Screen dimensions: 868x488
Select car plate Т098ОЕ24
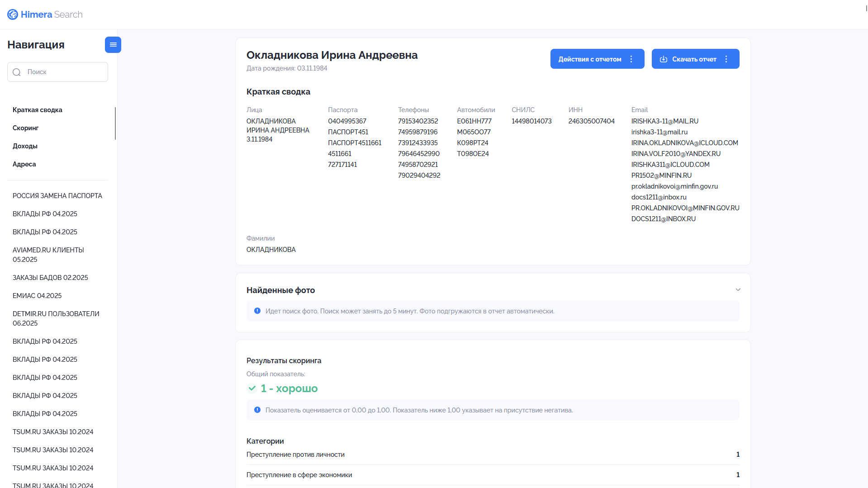[473, 154]
